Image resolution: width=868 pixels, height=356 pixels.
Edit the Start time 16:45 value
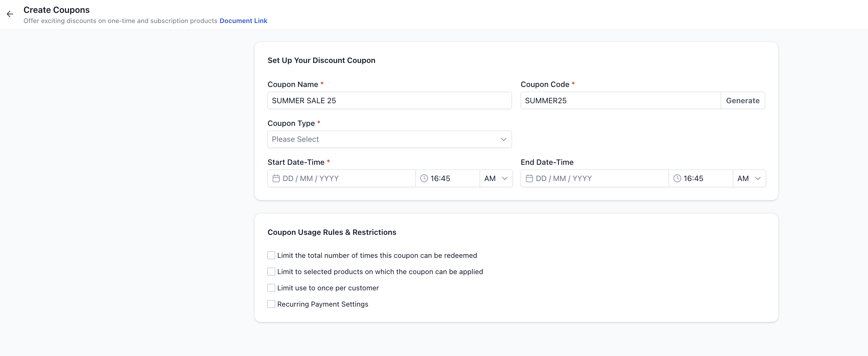click(447, 178)
